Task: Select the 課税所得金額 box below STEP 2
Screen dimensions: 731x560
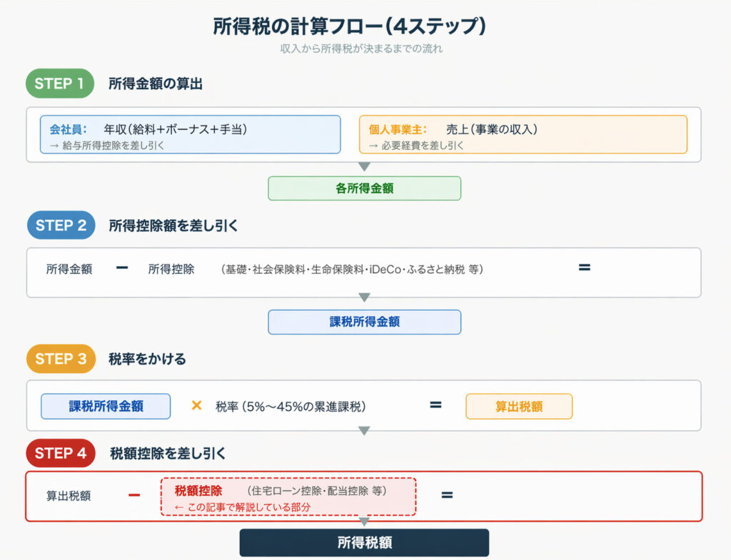Action: (x=365, y=322)
